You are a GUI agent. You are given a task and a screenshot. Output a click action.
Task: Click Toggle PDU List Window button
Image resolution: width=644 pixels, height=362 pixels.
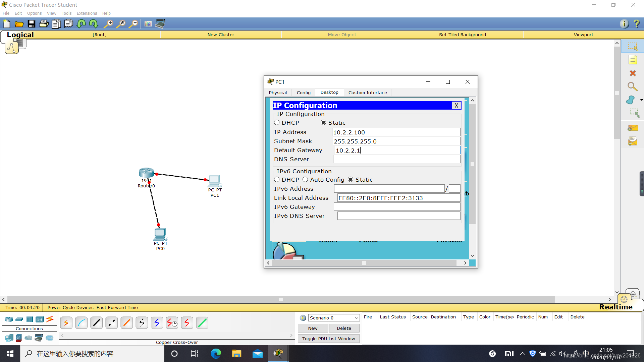pyautogui.click(x=328, y=339)
